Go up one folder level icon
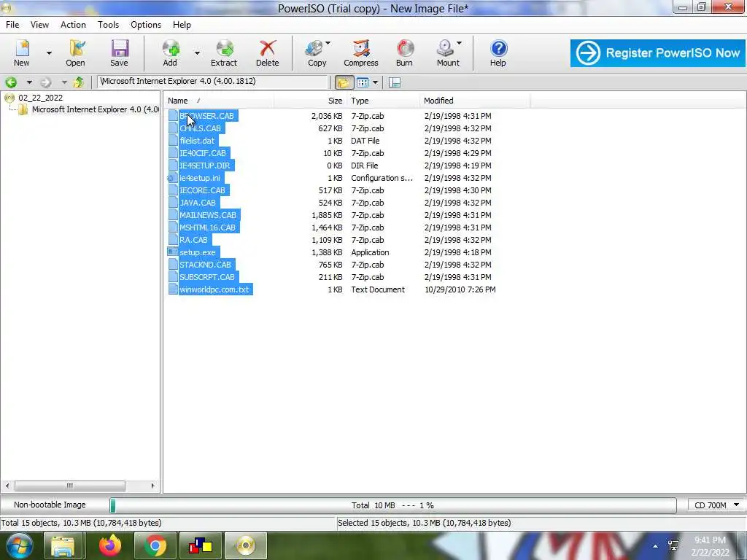Viewport: 747px width, 560px height. (x=79, y=82)
